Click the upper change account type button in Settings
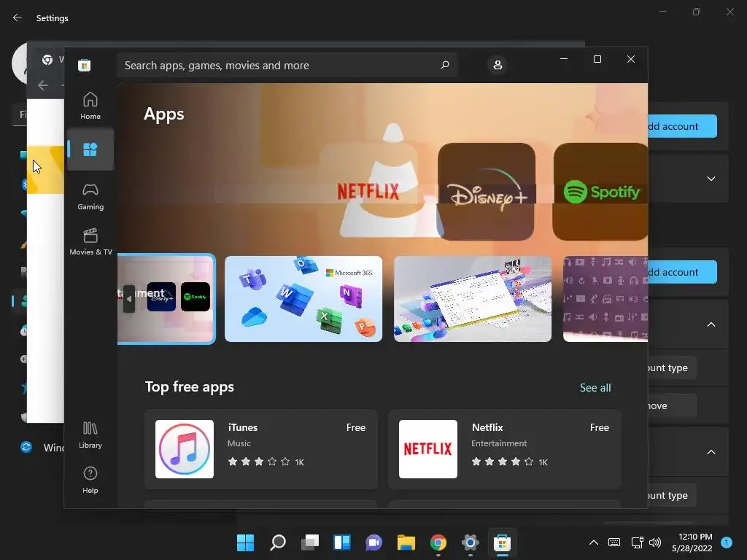 point(672,367)
